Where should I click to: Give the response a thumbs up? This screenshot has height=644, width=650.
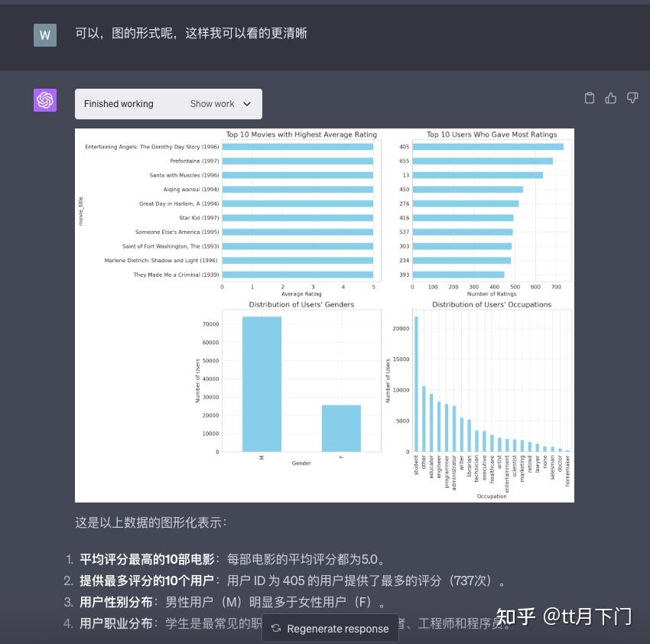coord(611,98)
